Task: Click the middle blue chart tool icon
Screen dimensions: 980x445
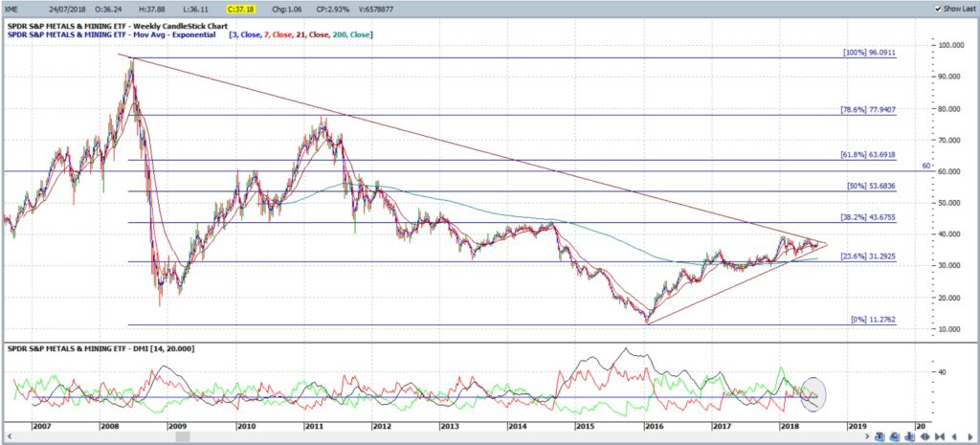Action: [x=895, y=437]
